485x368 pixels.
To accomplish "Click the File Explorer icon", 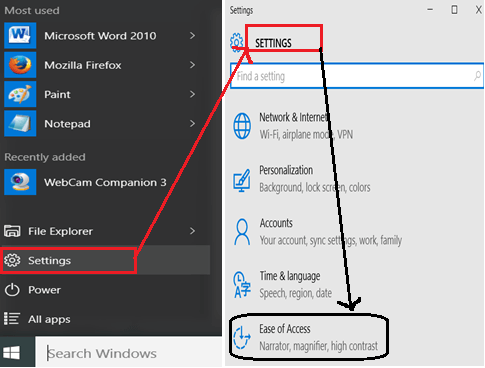I will tap(12, 231).
